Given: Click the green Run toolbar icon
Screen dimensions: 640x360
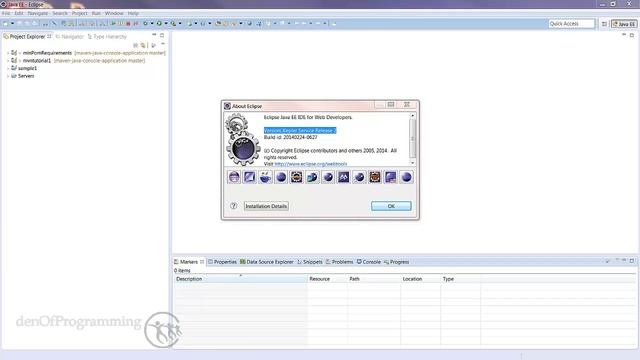Looking at the screenshot, I should [159, 24].
